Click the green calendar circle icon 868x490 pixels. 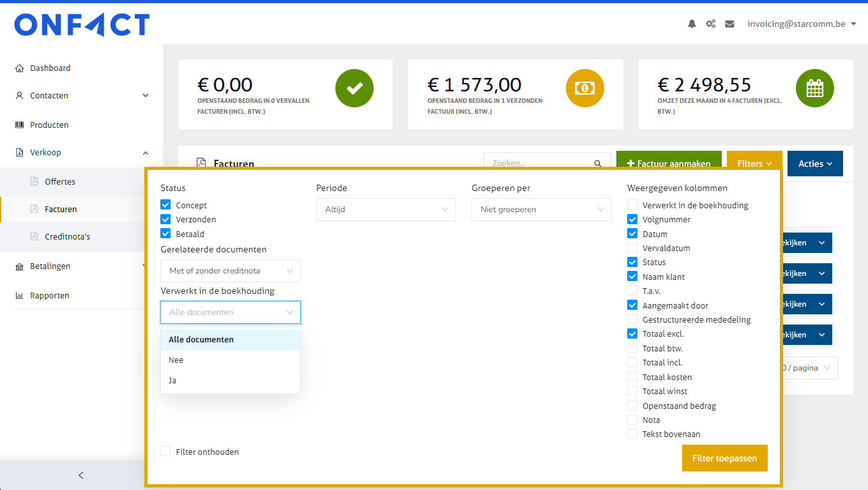[814, 88]
